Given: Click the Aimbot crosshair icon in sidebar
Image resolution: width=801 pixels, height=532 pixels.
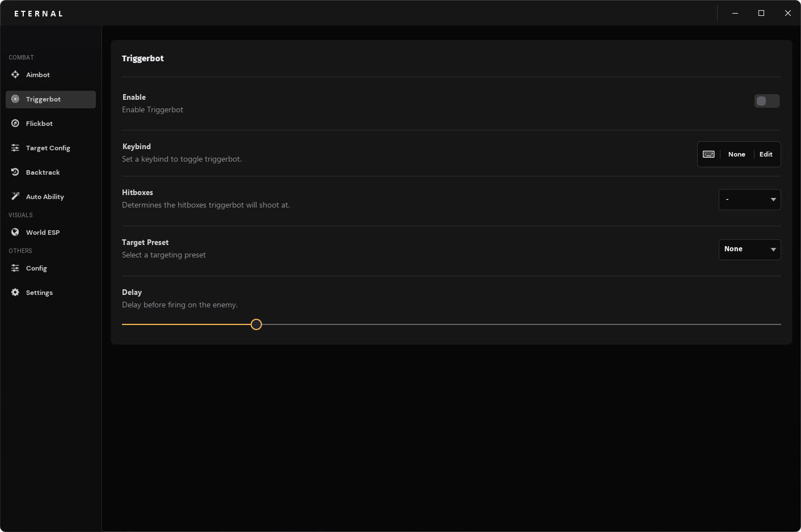Looking at the screenshot, I should point(15,75).
